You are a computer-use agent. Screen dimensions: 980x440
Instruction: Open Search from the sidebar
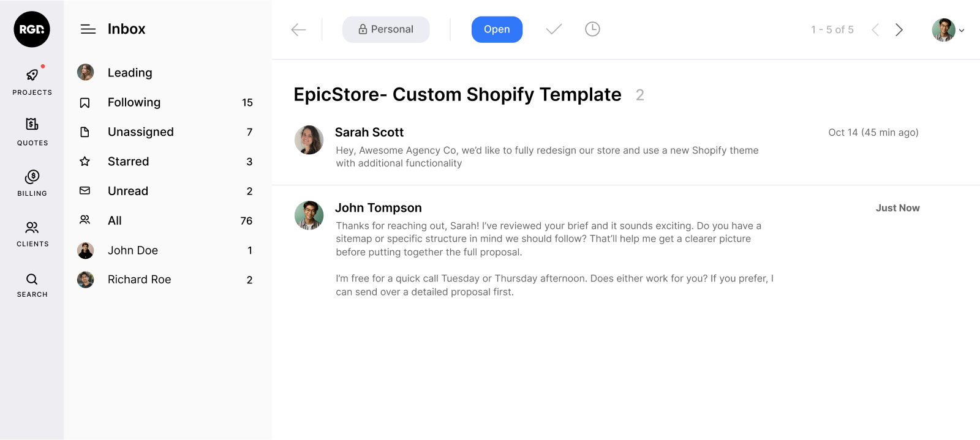click(32, 285)
